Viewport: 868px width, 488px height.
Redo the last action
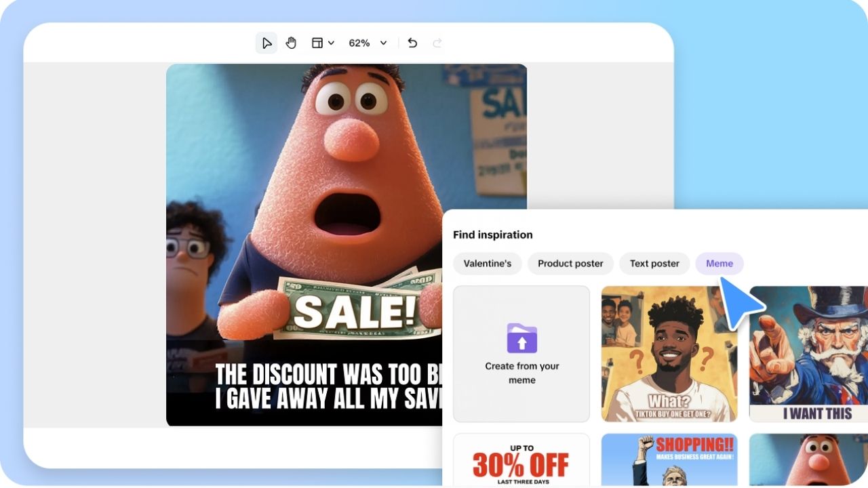(436, 42)
